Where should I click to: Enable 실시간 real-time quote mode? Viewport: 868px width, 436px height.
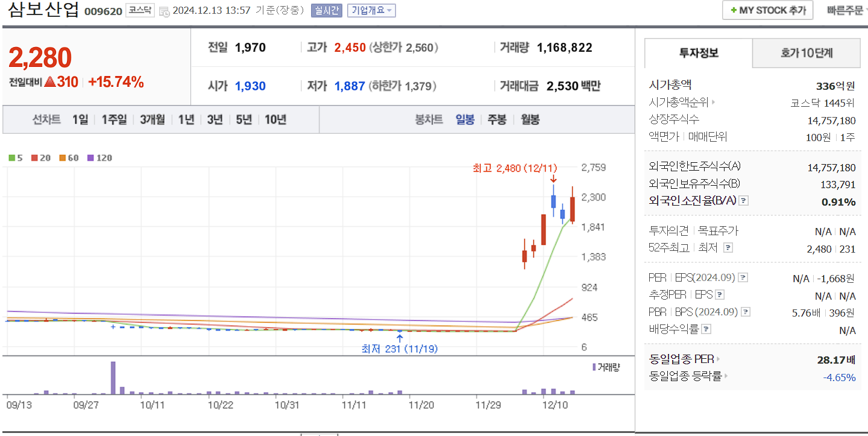pyautogui.click(x=326, y=10)
